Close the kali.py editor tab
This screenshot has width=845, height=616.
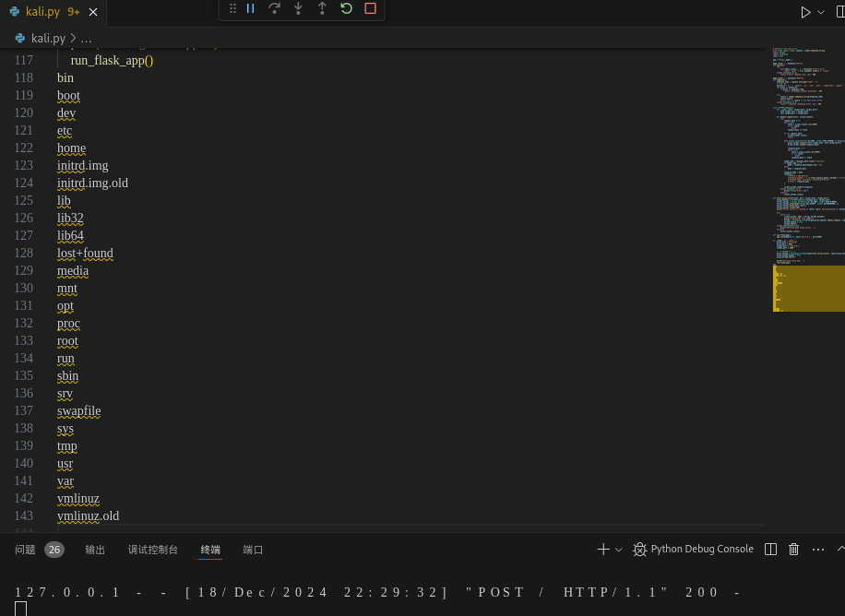(x=93, y=12)
